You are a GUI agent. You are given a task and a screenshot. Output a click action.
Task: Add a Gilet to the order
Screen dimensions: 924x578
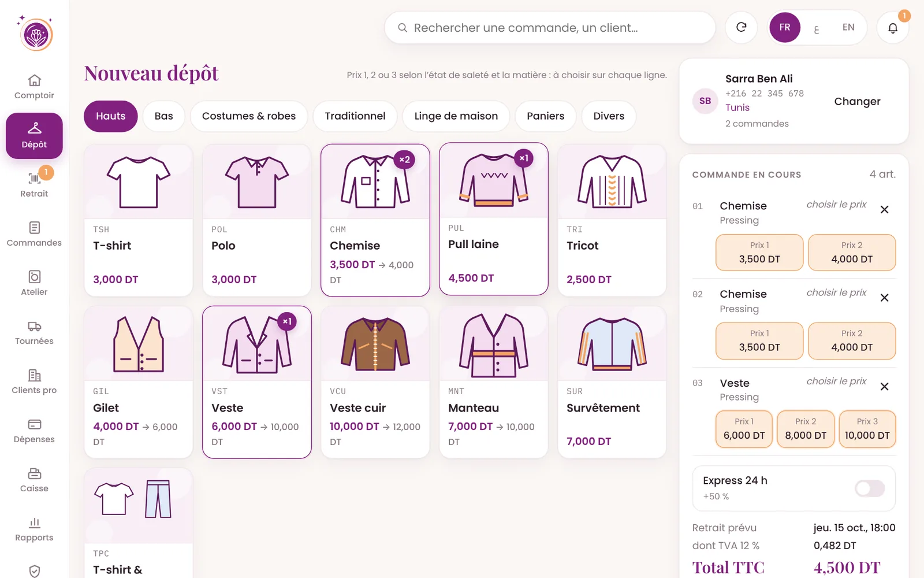click(139, 382)
